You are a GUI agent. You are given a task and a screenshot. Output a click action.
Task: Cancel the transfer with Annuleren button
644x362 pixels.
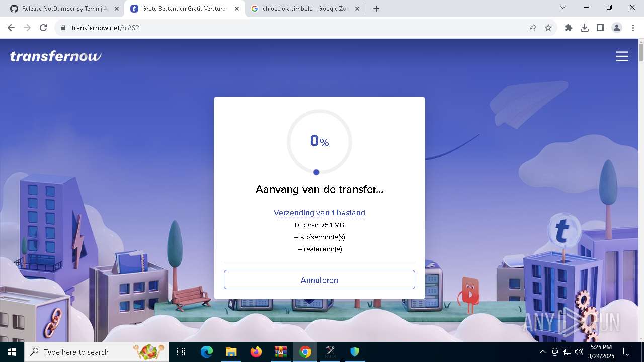click(319, 280)
